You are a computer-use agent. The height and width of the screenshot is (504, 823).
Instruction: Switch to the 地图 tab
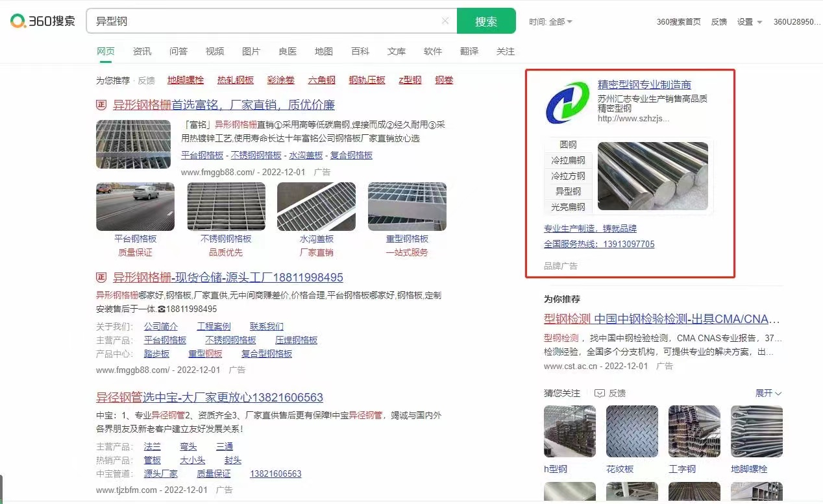[324, 51]
